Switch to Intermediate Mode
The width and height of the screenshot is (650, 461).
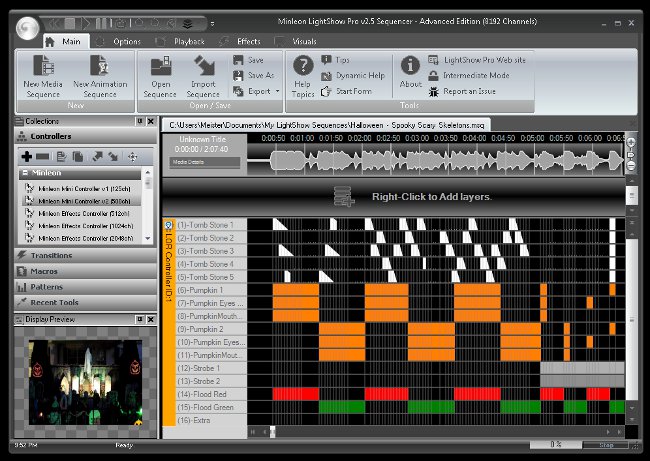pyautogui.click(x=468, y=75)
